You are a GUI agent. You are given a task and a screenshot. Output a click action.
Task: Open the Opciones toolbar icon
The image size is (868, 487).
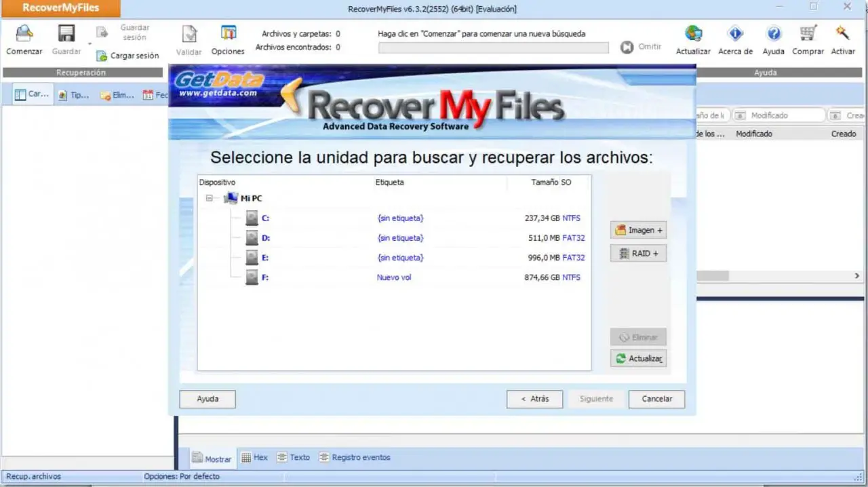click(229, 33)
